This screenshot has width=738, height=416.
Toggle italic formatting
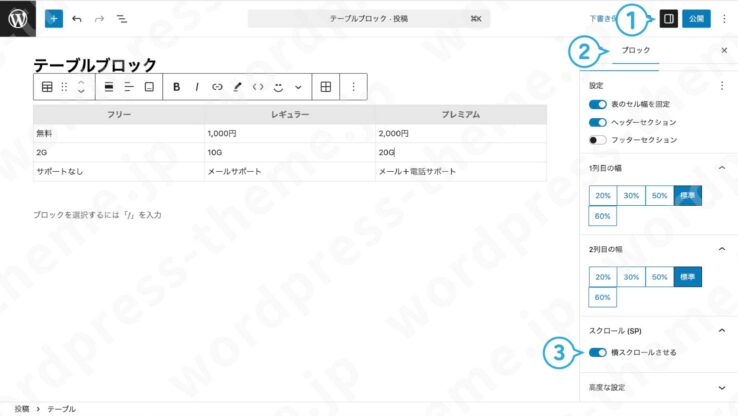(197, 87)
